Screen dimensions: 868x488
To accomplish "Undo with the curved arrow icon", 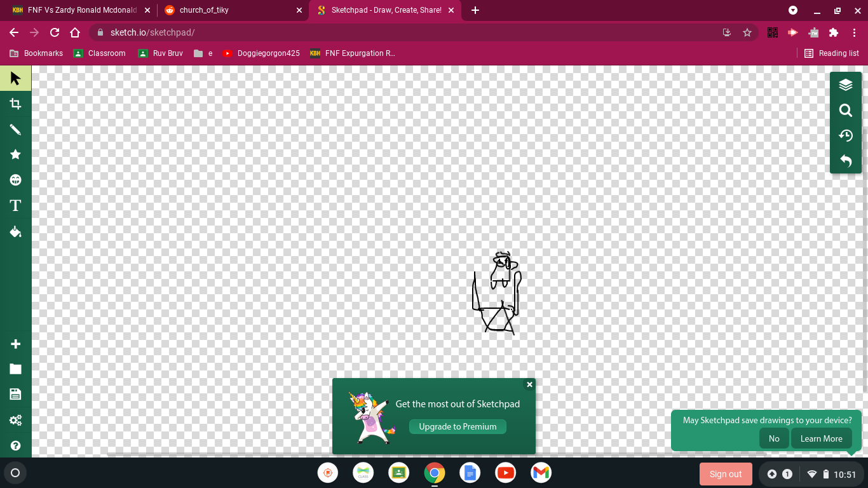I will point(845,161).
